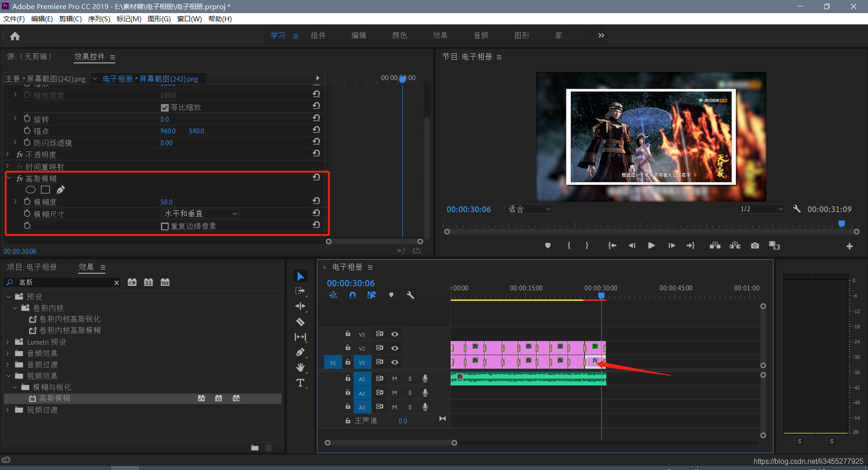868x470 pixels.
Task: Open 文件(F) menu
Action: click(14, 19)
